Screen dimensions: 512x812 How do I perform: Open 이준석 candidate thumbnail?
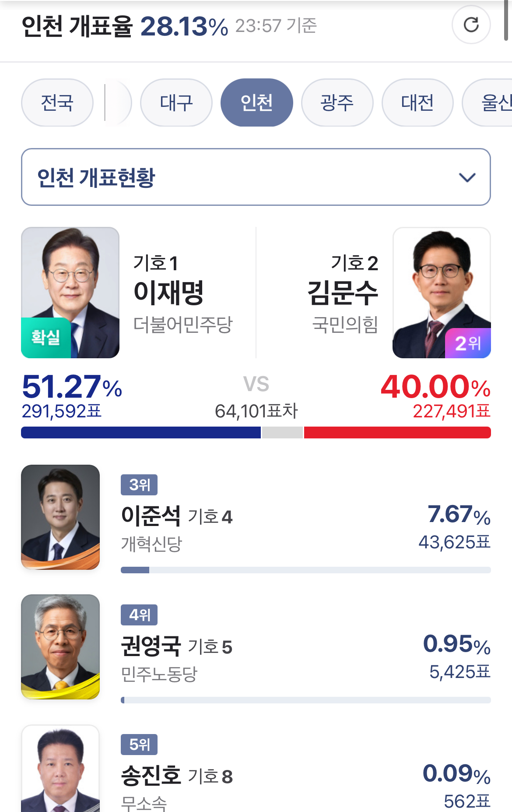[x=60, y=517]
